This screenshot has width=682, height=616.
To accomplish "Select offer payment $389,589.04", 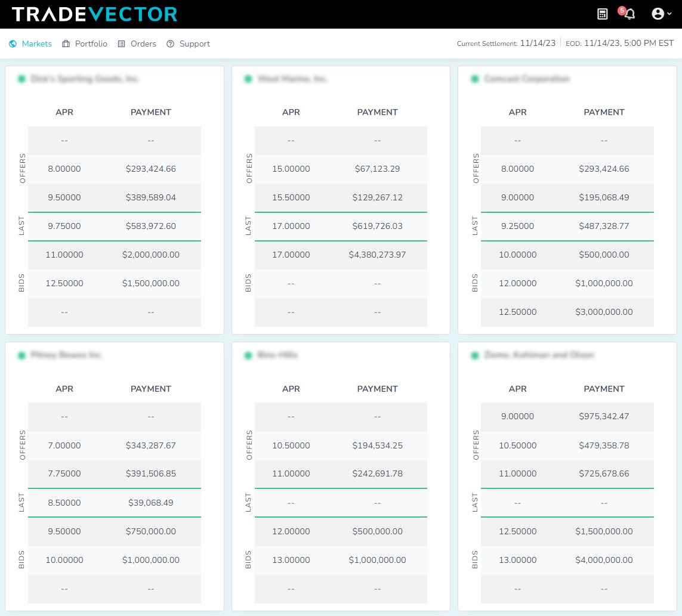I will tap(150, 197).
